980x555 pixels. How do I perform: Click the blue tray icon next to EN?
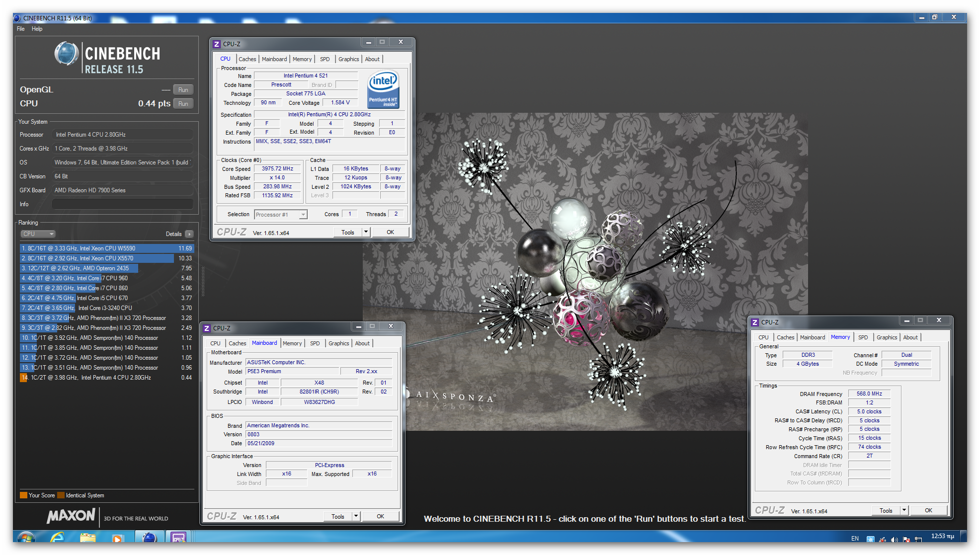[x=870, y=539]
